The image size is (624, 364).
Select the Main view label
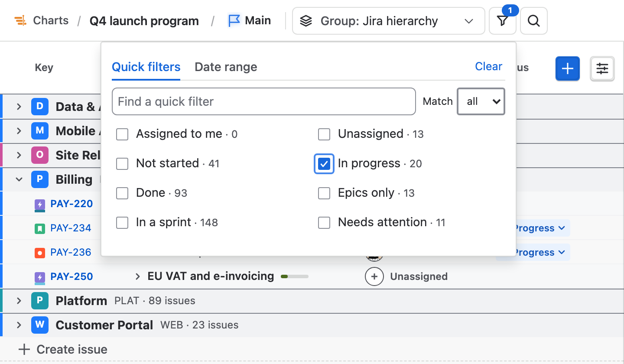point(258,20)
